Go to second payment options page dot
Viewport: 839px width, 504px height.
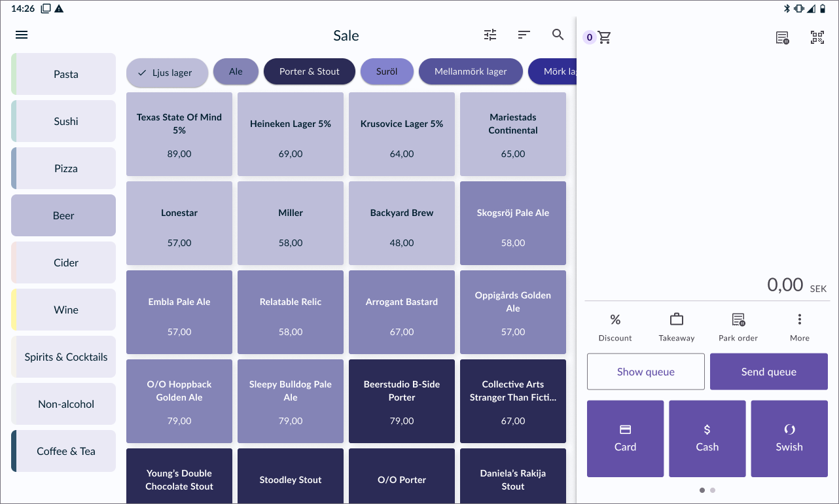713,490
